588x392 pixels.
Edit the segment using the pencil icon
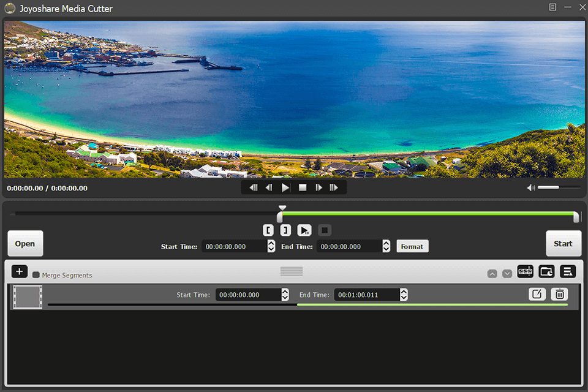[x=537, y=294]
